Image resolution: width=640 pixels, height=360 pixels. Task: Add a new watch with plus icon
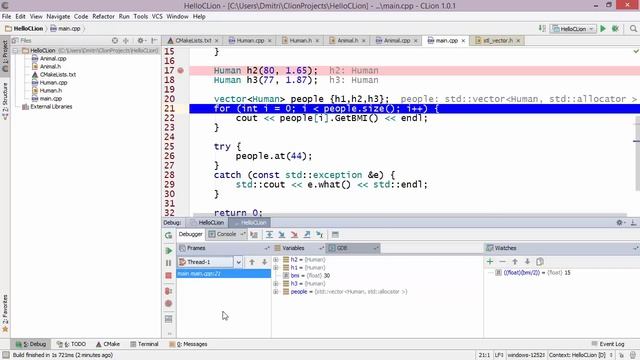pos(490,262)
